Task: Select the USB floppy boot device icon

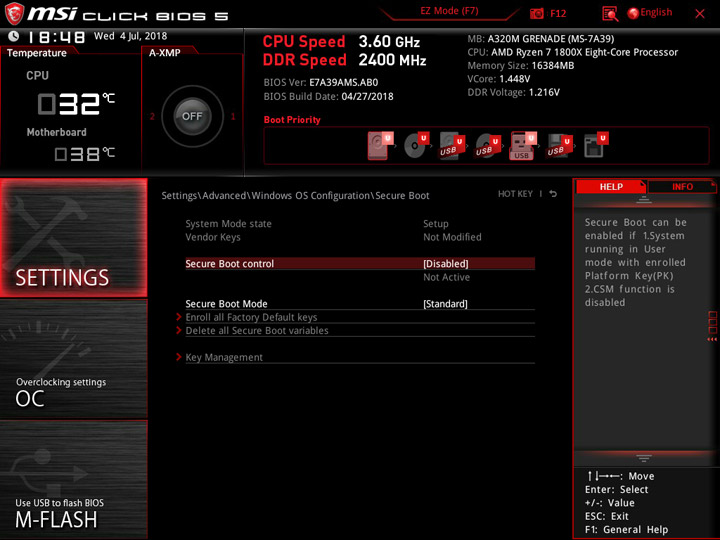Action: [559, 146]
